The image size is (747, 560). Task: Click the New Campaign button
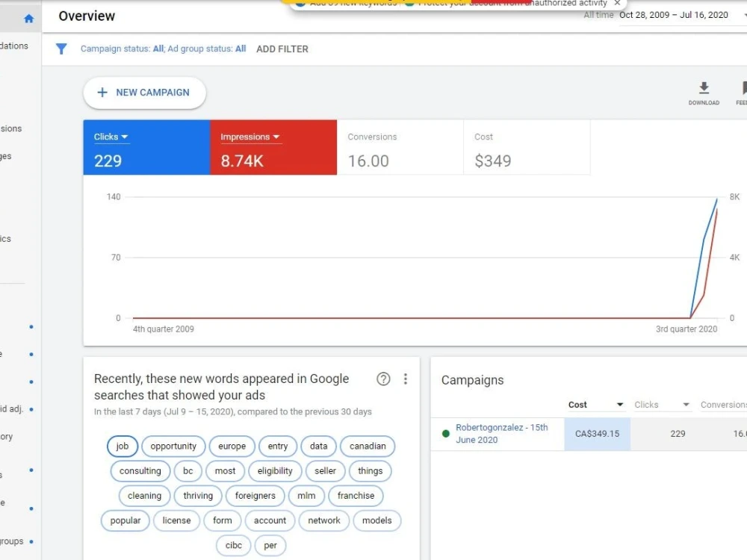pyautogui.click(x=144, y=93)
